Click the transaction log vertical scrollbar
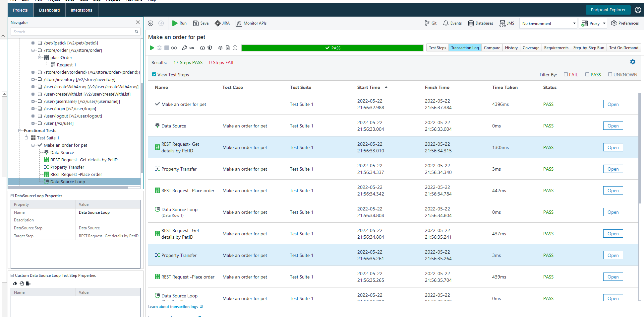Screen dimensions: 644x317 (640, 148)
